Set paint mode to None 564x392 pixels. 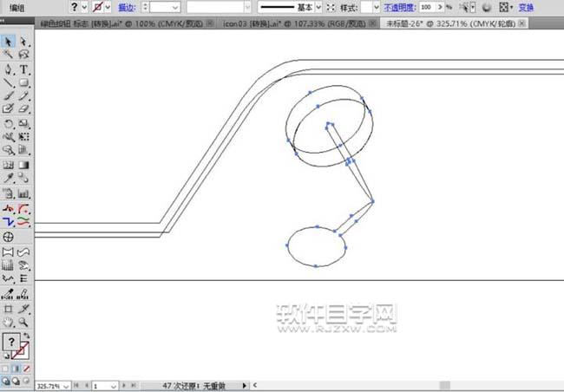click(26, 369)
